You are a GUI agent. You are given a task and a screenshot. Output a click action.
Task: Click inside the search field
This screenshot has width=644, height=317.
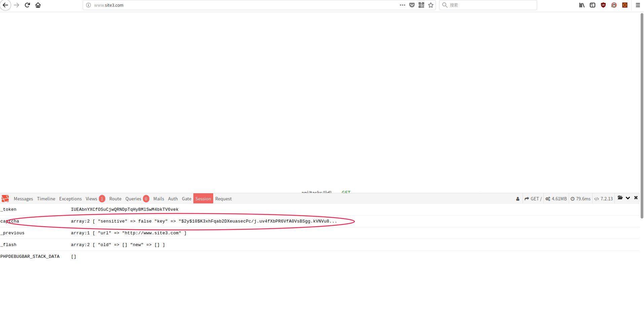(x=488, y=5)
